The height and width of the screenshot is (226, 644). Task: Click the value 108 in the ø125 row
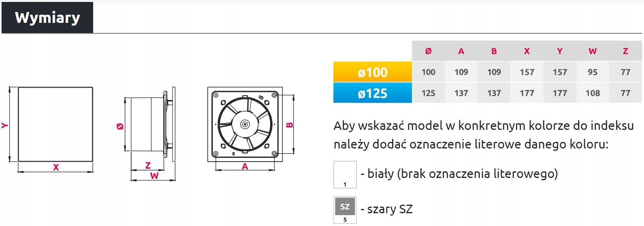pyautogui.click(x=592, y=93)
